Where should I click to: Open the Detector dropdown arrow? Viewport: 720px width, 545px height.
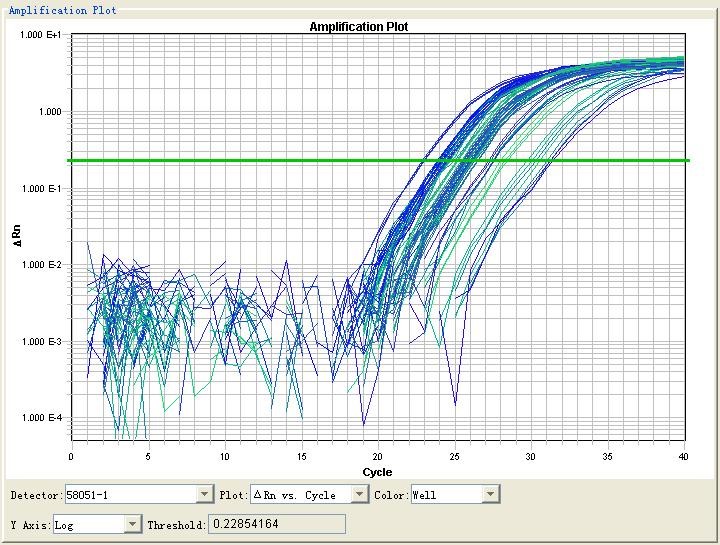click(x=205, y=494)
